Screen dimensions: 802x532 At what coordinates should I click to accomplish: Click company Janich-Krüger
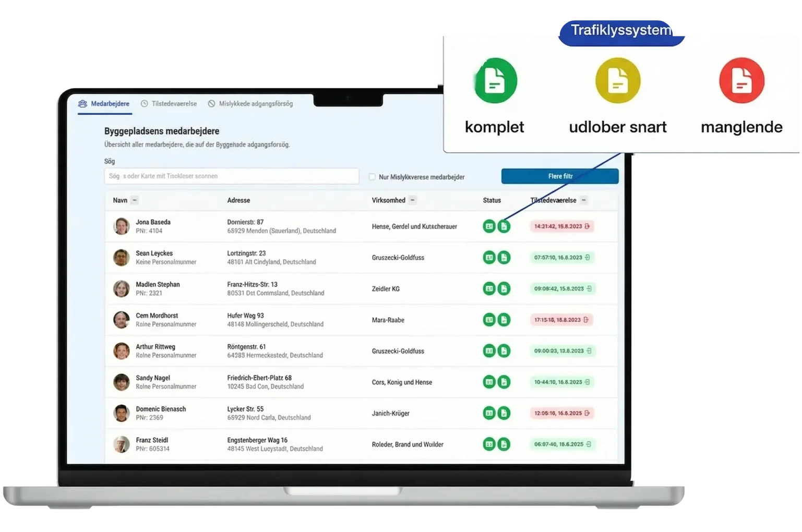[x=390, y=414]
